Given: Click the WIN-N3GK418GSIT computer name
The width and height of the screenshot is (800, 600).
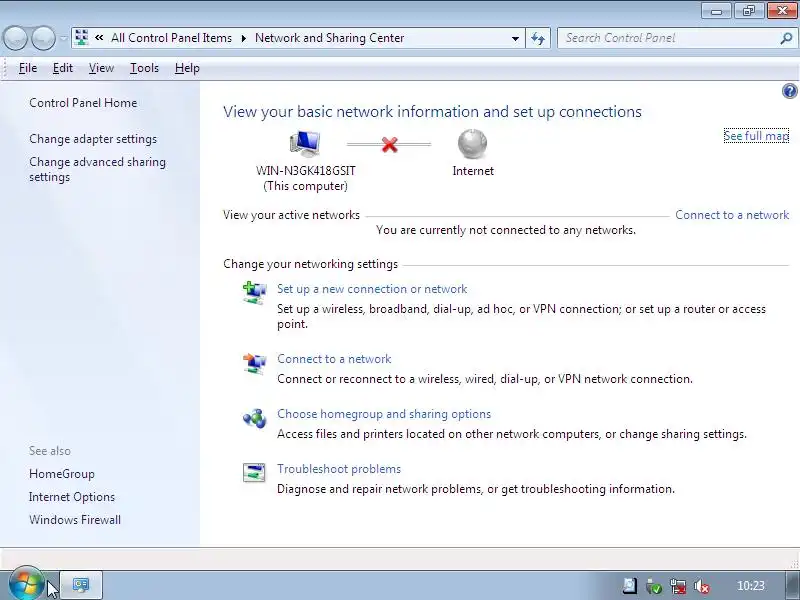Looking at the screenshot, I should [306, 171].
